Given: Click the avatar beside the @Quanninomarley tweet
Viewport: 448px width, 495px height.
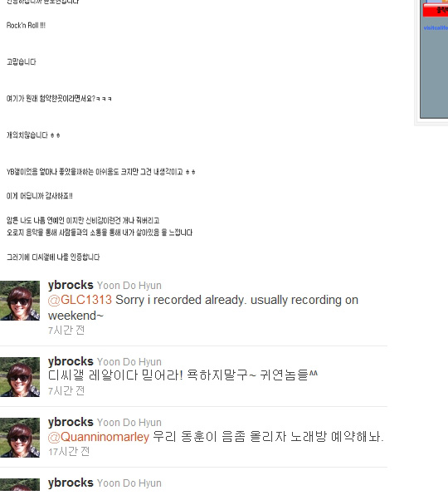Looking at the screenshot, I should pos(20,438).
